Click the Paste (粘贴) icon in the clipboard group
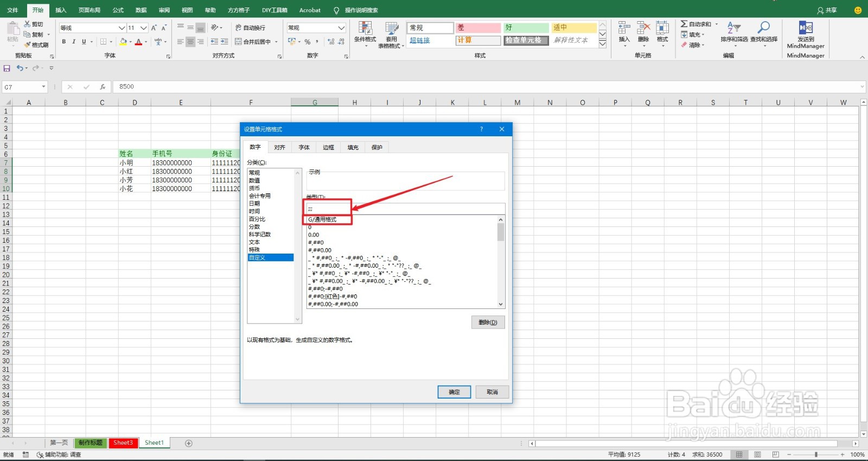This screenshot has width=868, height=461. [x=12, y=29]
